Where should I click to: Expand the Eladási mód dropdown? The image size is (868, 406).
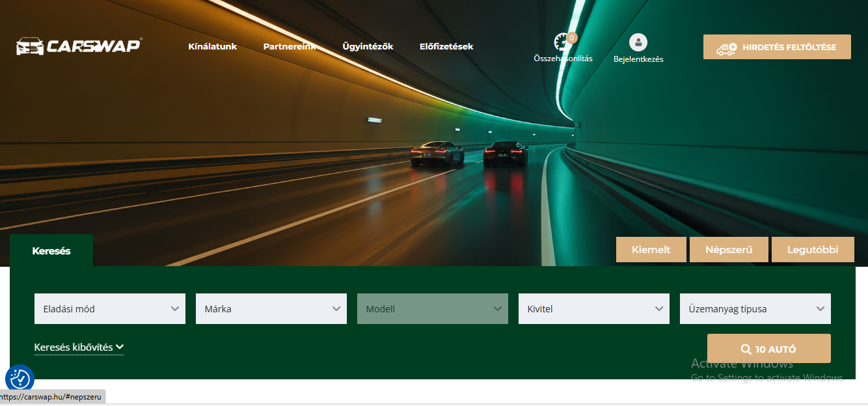[x=110, y=309]
